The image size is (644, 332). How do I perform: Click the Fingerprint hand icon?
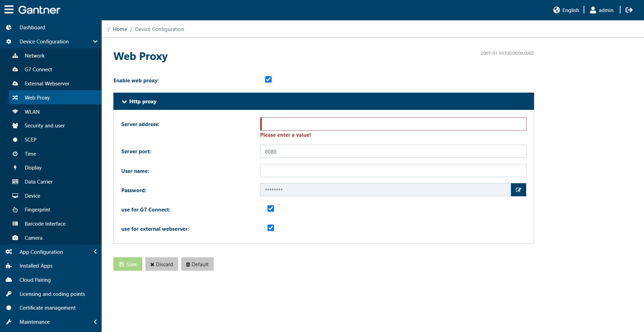point(15,210)
